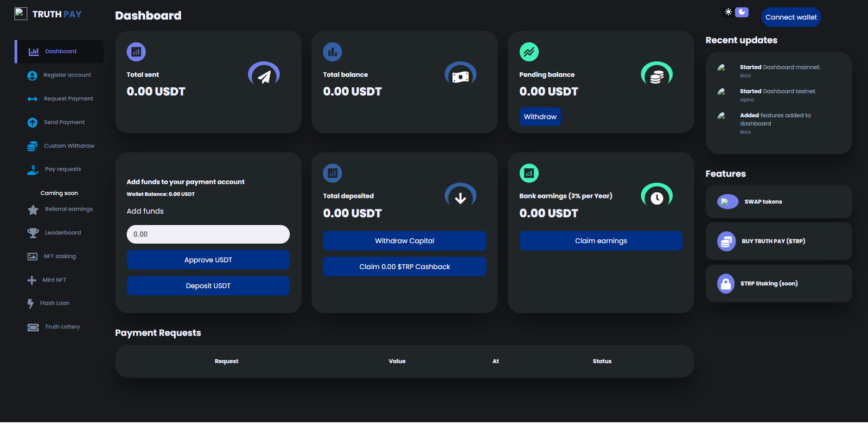Click the chart icon above Total balance
Screen dimensions: 868x425
[333, 52]
